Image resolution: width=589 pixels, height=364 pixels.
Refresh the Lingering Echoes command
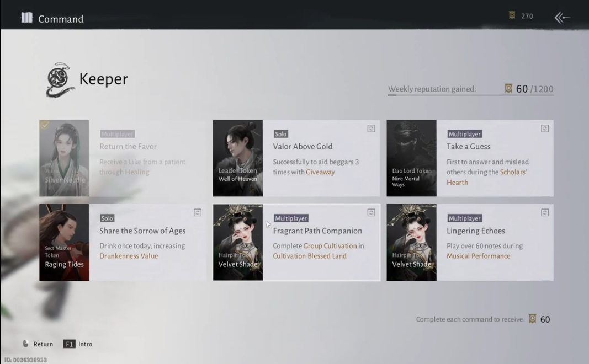(x=545, y=212)
